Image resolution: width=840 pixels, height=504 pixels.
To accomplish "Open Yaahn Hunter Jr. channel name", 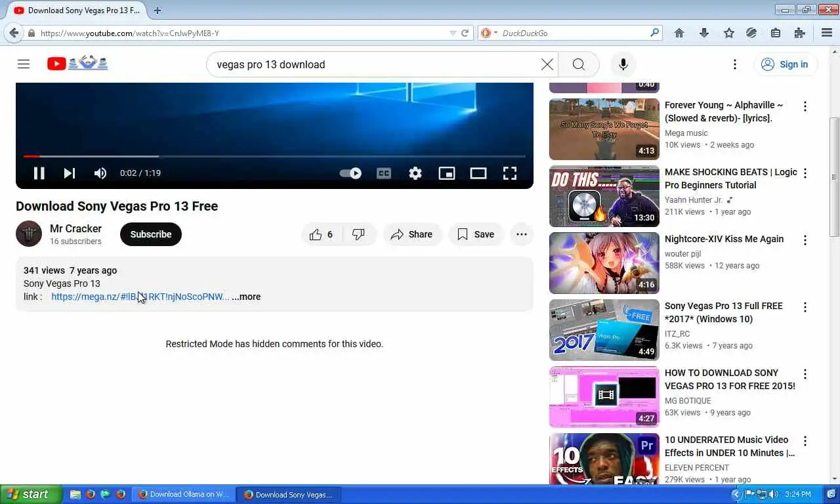I will point(694,200).
